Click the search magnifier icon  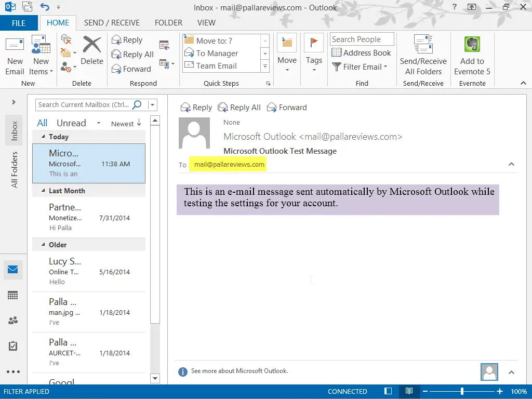pyautogui.click(x=137, y=104)
